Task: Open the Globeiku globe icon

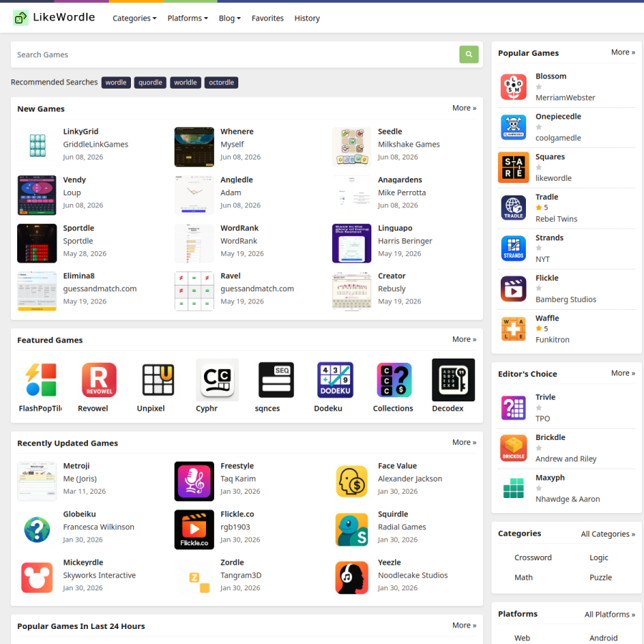Action: coord(37,530)
